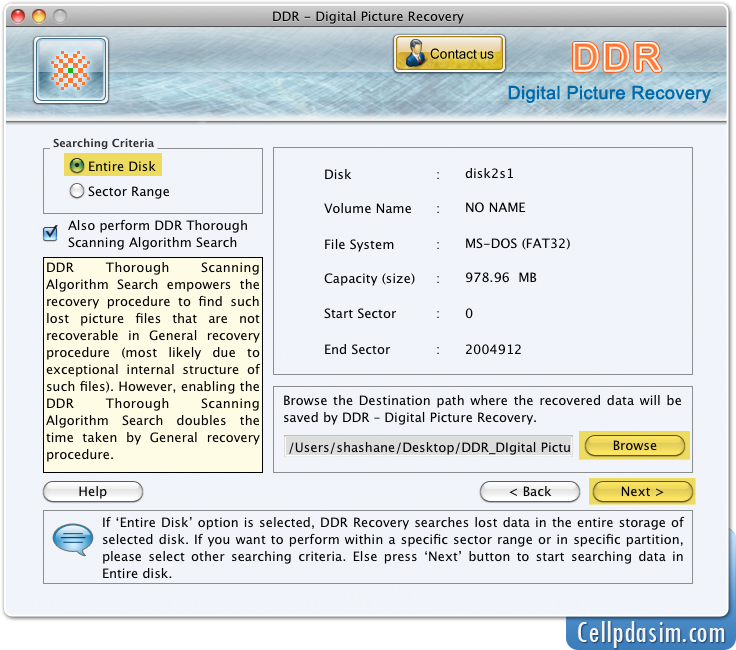Click the speech bubble info icon

click(x=73, y=539)
